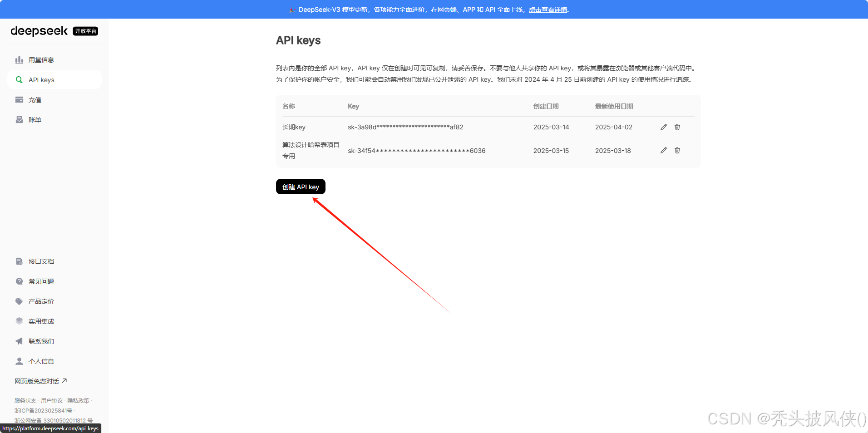The height and width of the screenshot is (433, 868).
Task: Click creation date 2025-03-14
Action: point(551,127)
